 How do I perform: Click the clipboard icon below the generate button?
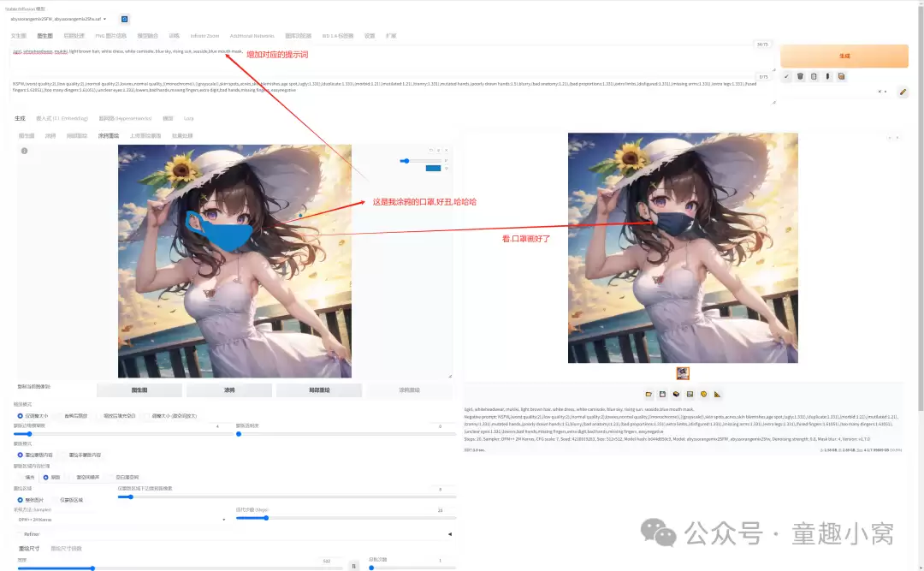814,76
